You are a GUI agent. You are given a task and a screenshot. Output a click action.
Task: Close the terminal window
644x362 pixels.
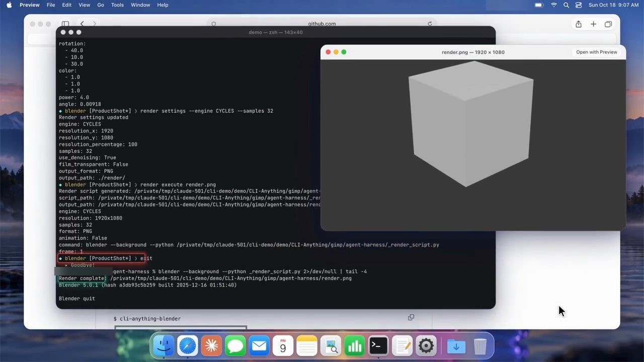coord(63,32)
